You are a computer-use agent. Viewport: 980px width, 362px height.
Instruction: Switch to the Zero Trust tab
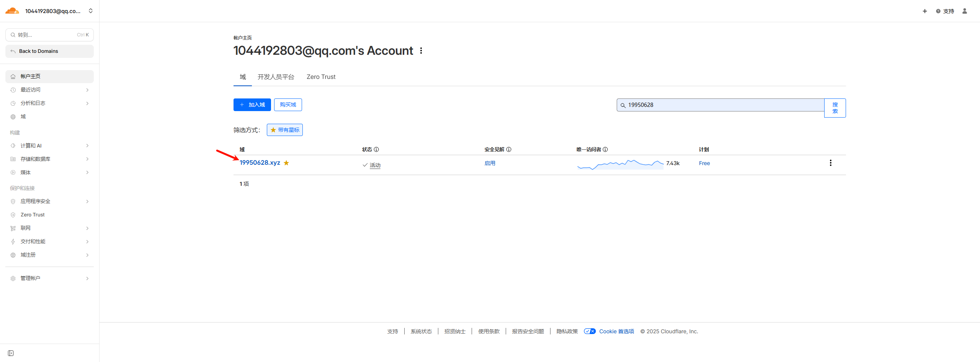(x=321, y=77)
